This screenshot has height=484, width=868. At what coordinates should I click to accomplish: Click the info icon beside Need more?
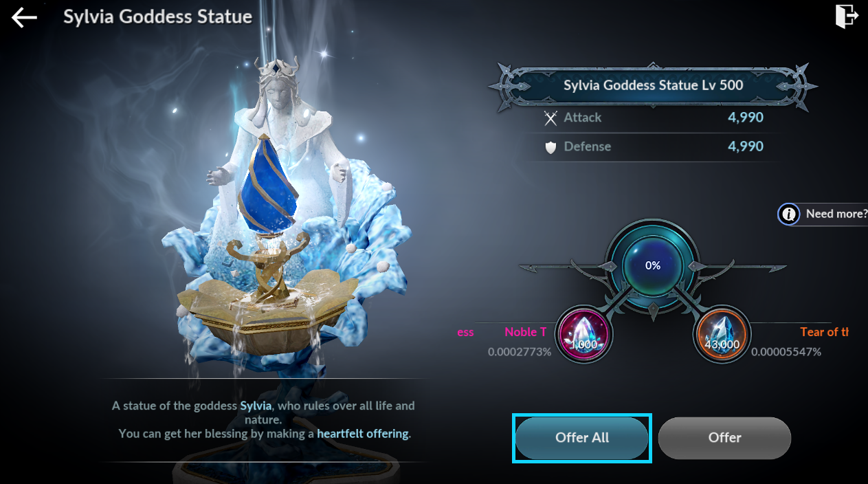coord(789,214)
